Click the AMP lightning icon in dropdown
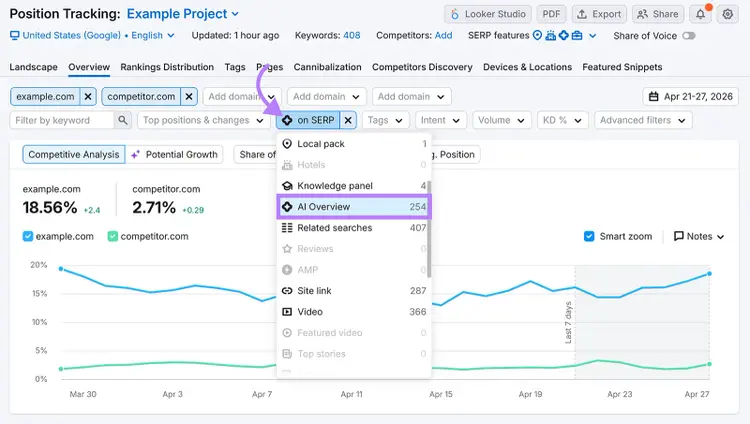The width and height of the screenshot is (750, 424). coord(287,270)
